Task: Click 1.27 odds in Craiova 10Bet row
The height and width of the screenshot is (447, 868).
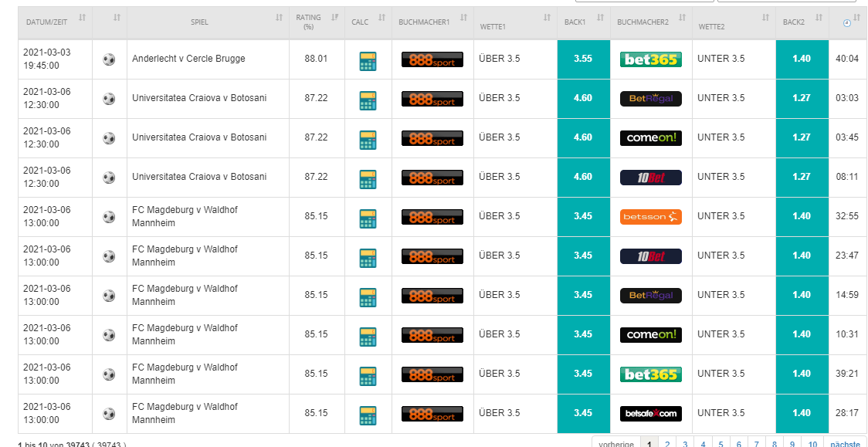Action: tap(802, 177)
